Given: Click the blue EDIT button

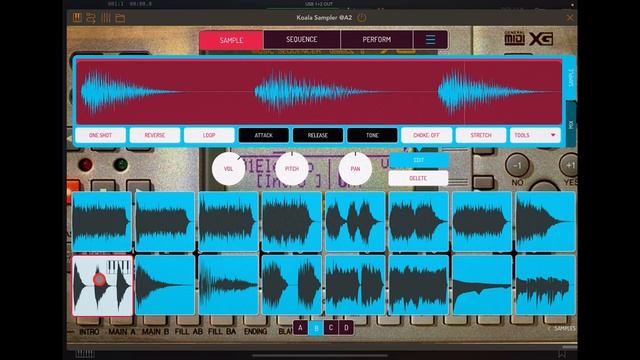Looking at the screenshot, I should (418, 160).
